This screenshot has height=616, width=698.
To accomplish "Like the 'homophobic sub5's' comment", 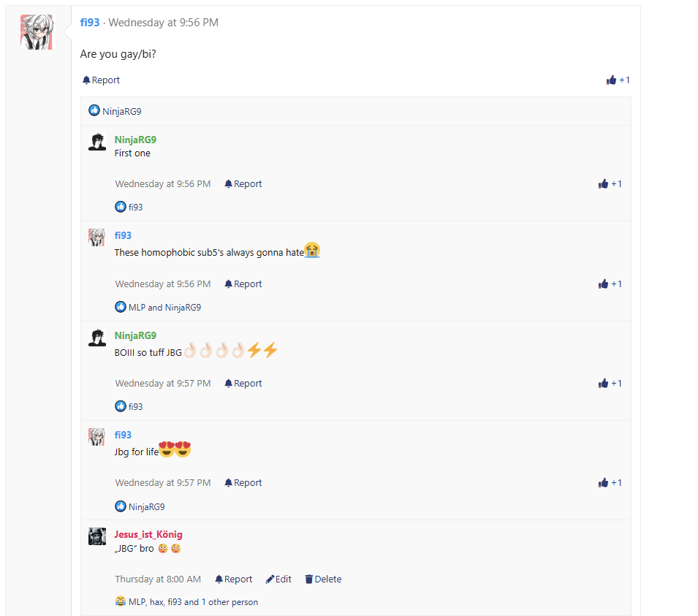I will (610, 284).
